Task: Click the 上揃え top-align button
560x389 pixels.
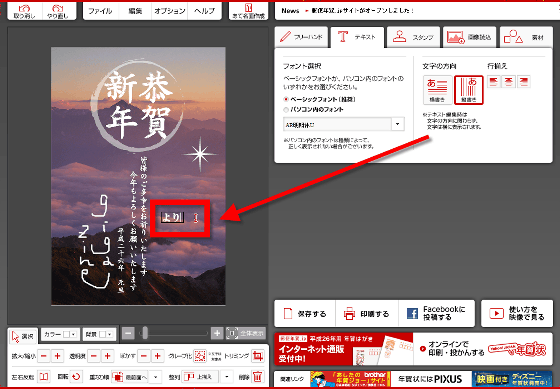Action: tap(200, 376)
